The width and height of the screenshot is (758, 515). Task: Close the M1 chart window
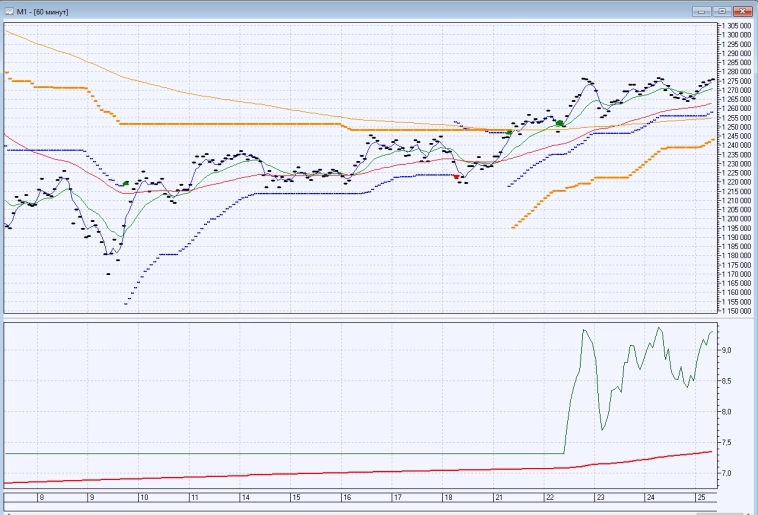point(742,11)
